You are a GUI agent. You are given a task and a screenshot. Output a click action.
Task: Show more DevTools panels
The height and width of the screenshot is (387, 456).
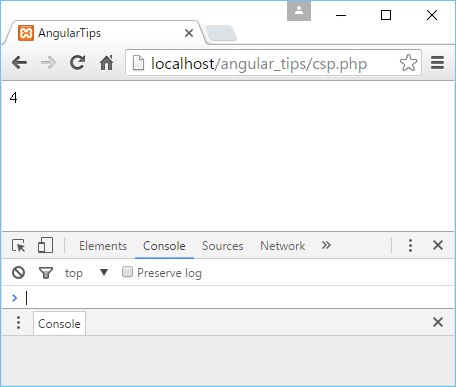tap(326, 245)
